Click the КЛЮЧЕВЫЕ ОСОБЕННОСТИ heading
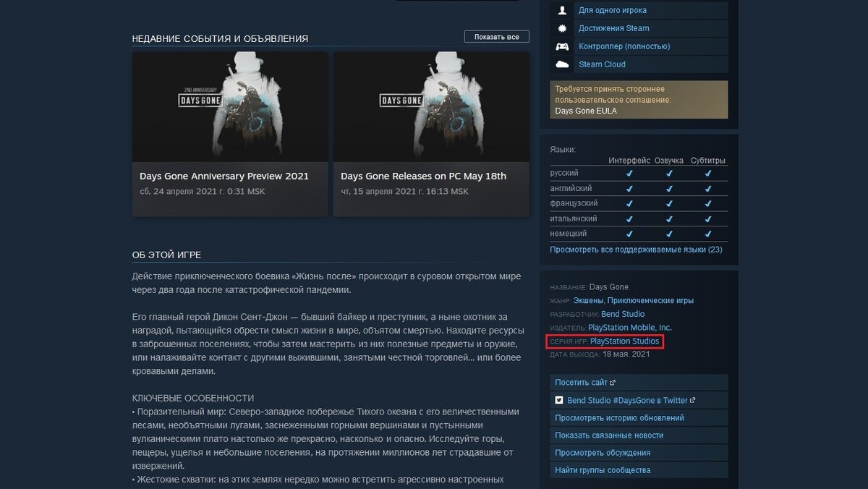 click(193, 398)
